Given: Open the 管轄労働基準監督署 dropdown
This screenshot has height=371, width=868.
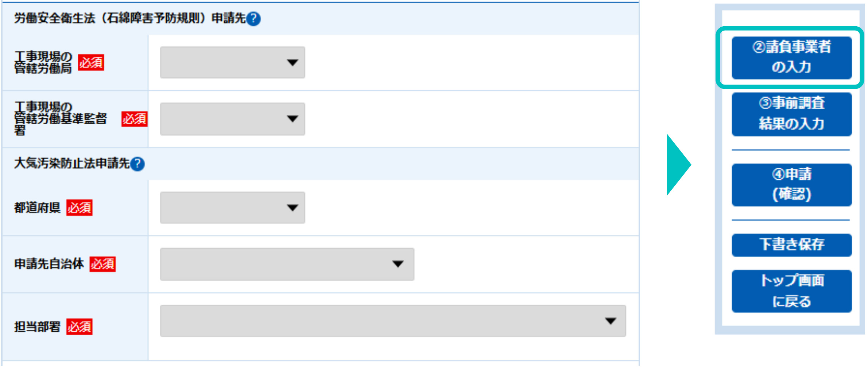Looking at the screenshot, I should 232,119.
